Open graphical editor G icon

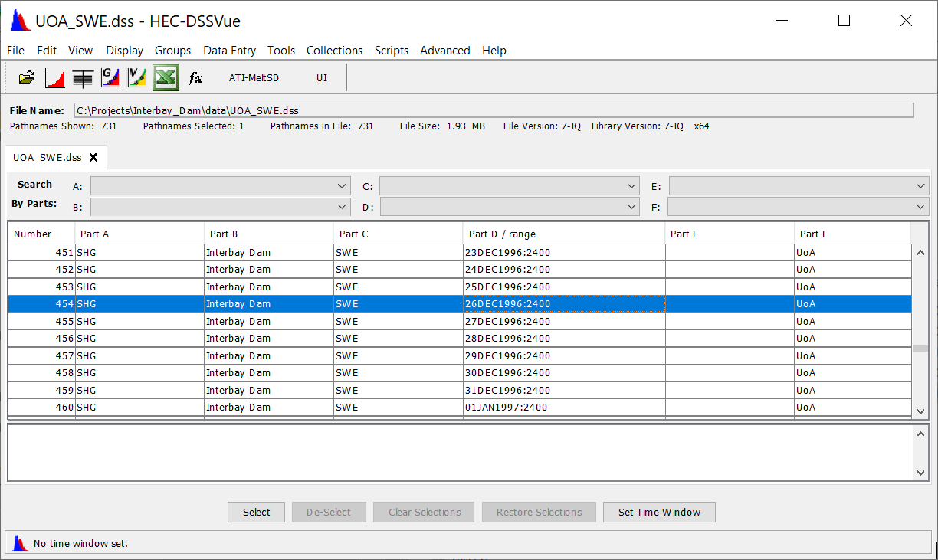[x=110, y=77]
